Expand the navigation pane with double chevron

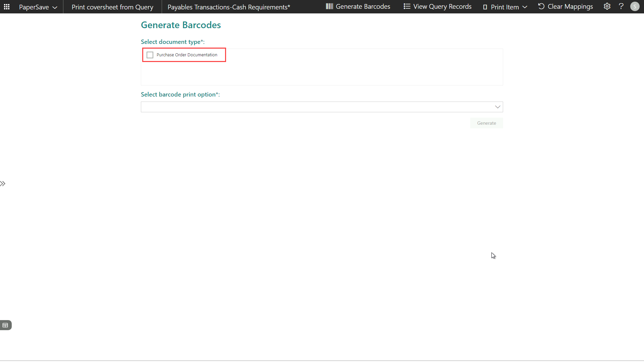tap(3, 184)
